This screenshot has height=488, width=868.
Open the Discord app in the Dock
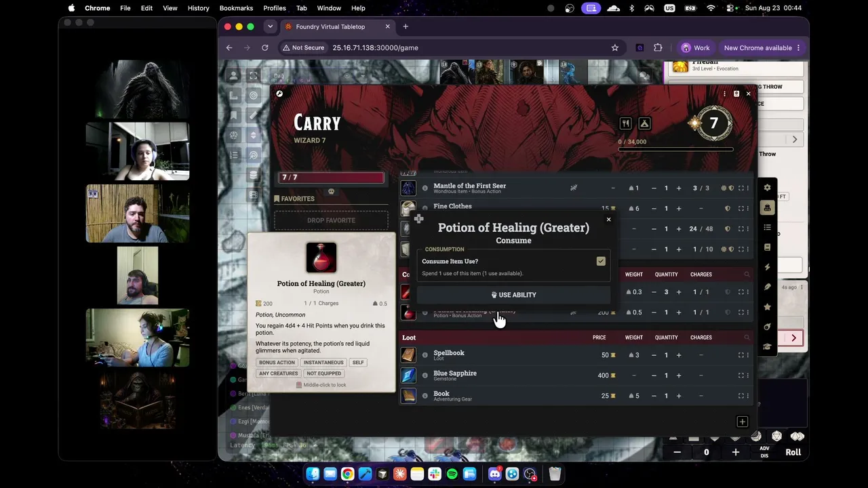(495, 474)
